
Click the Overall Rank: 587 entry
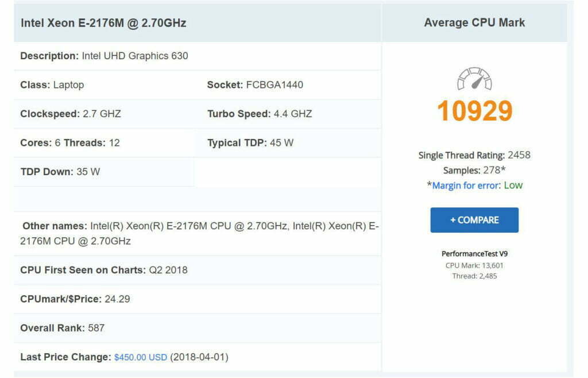(x=62, y=328)
